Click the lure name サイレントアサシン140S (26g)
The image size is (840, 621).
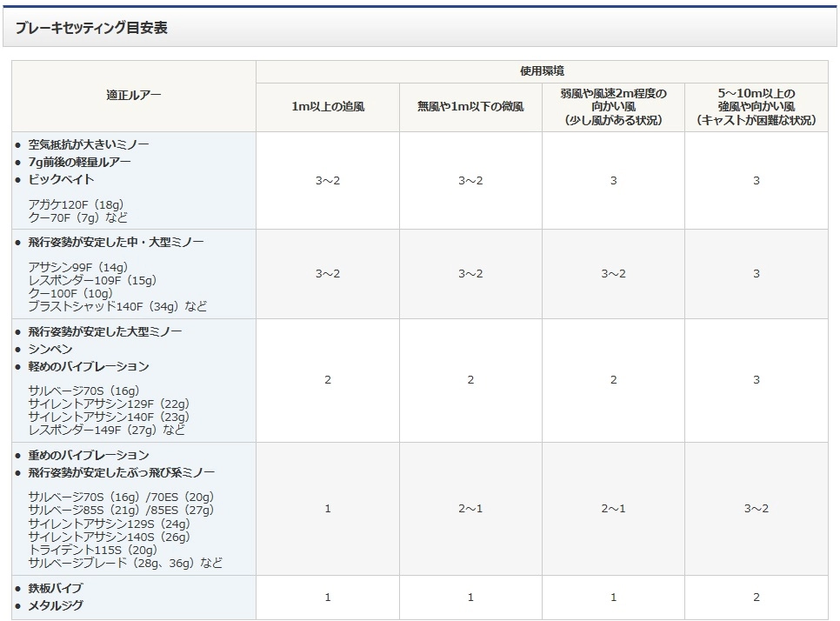[109, 537]
